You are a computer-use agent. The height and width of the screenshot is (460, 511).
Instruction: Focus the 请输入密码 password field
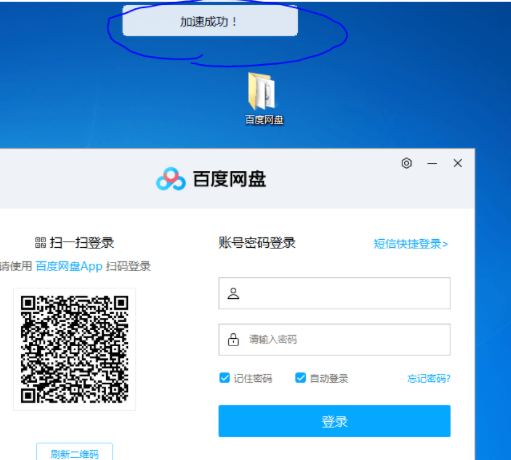click(334, 339)
